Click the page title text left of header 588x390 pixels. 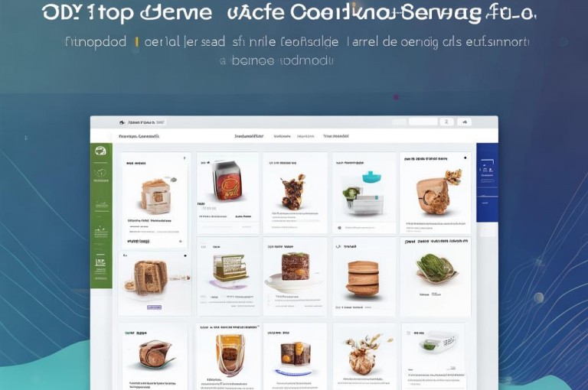tap(139, 136)
